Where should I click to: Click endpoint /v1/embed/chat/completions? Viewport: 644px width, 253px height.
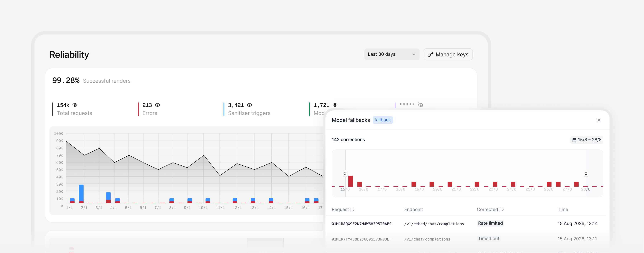tap(434, 224)
